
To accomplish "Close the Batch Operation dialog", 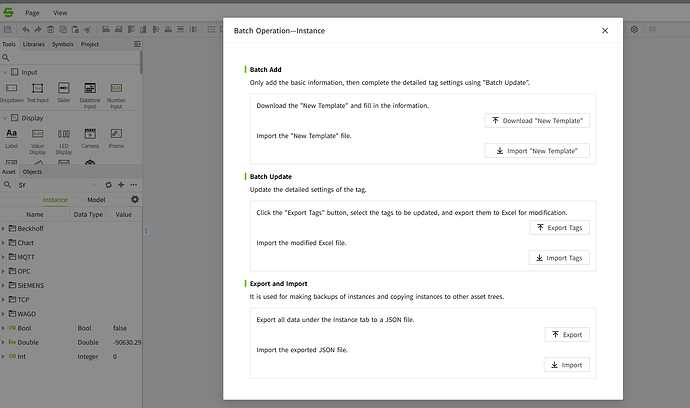I will [x=605, y=31].
